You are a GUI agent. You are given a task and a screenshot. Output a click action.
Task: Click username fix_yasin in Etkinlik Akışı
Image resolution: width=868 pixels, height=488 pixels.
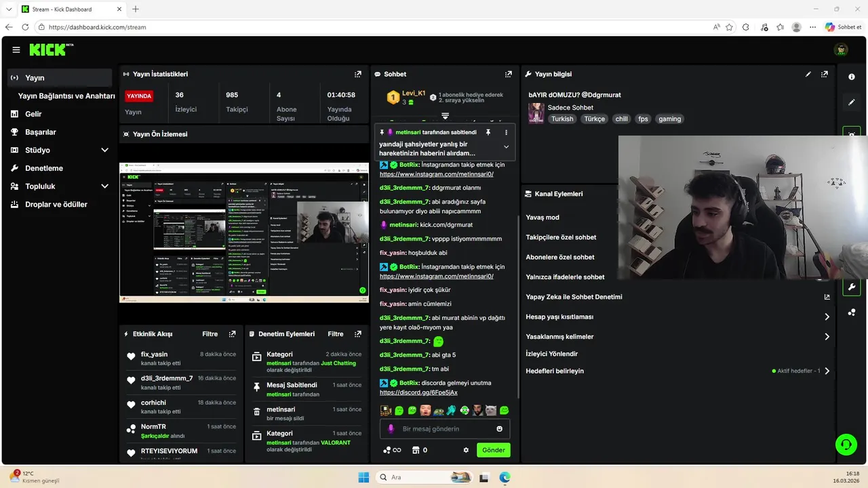tap(154, 354)
